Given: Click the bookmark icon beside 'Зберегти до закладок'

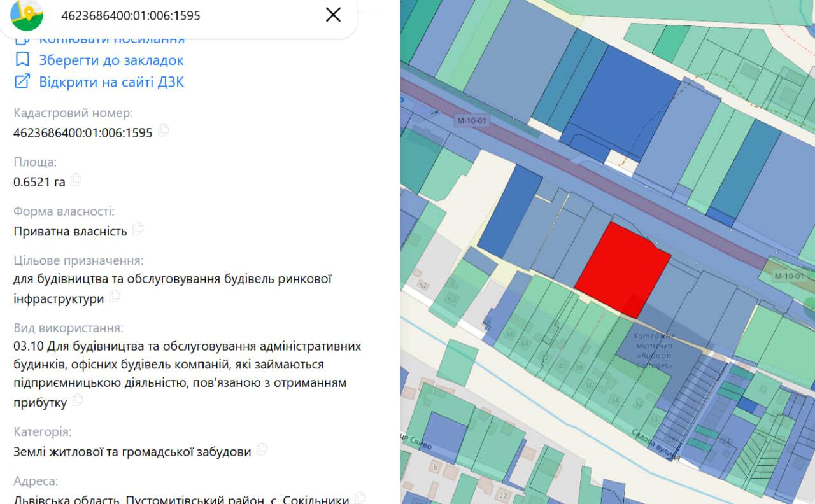Looking at the screenshot, I should 22,60.
